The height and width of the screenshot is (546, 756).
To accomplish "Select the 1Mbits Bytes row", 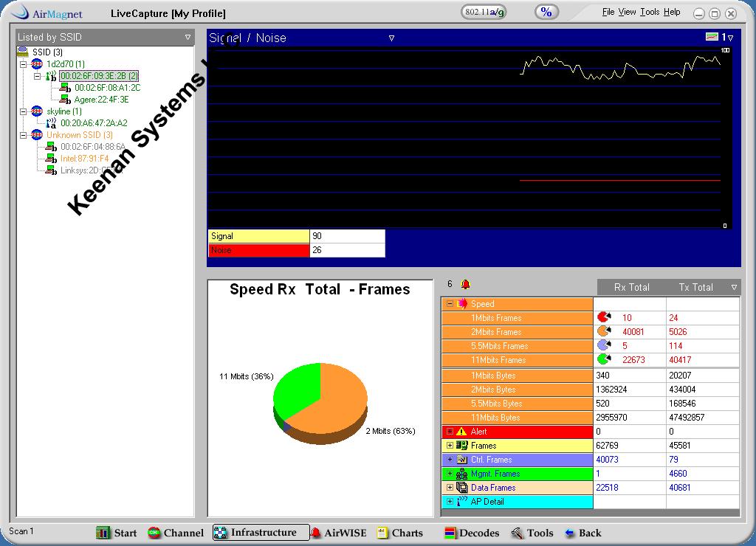I will tap(590, 376).
